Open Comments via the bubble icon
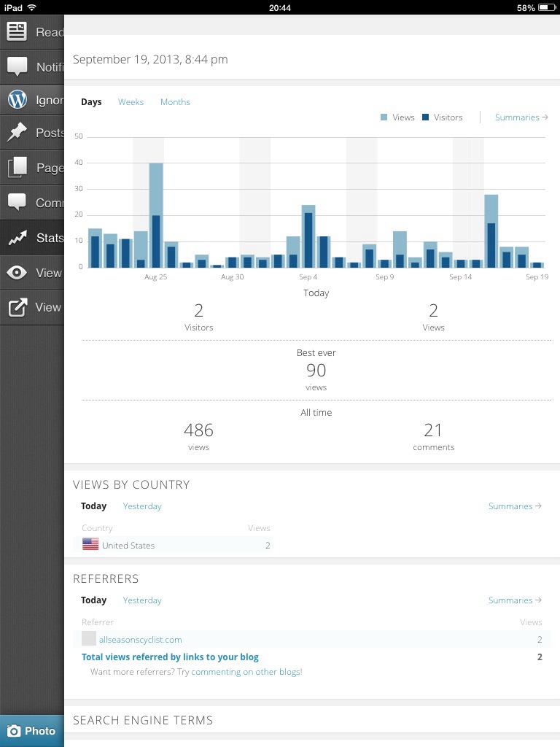Image resolution: width=560 pixels, height=747 pixels. pos(17,202)
